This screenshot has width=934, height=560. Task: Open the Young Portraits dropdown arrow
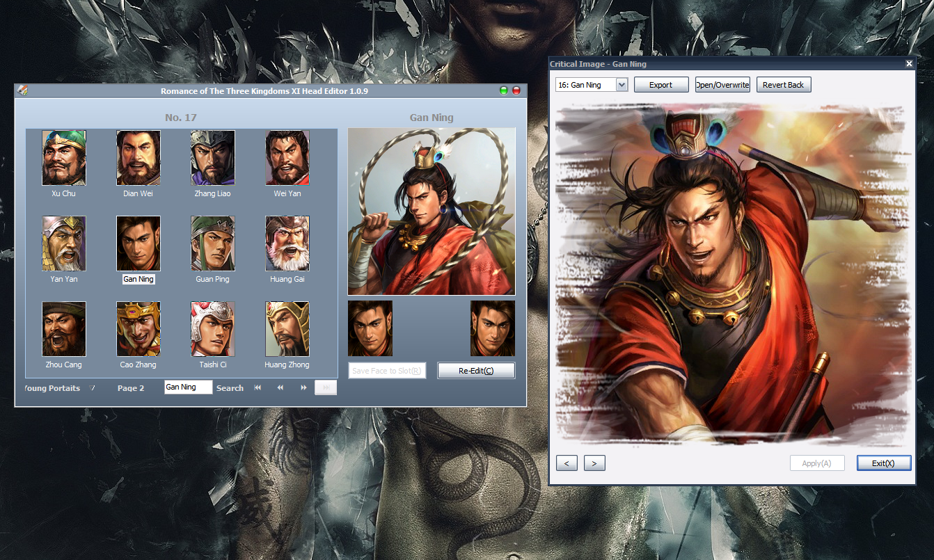[x=92, y=388]
